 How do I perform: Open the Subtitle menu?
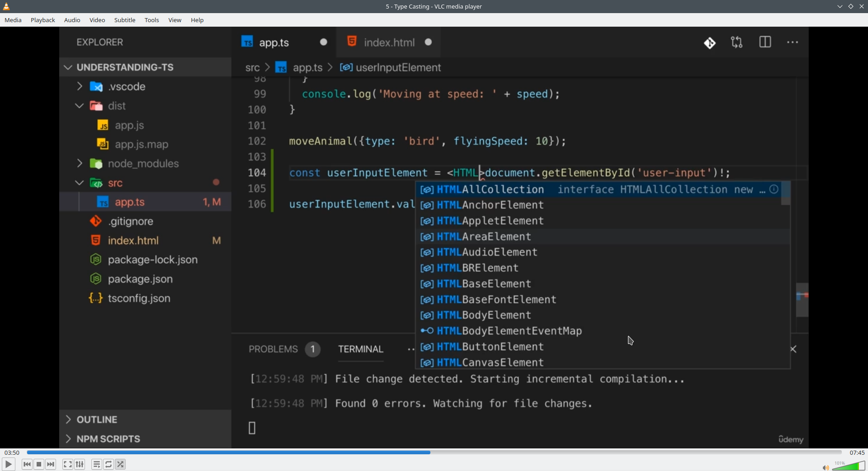(125, 20)
